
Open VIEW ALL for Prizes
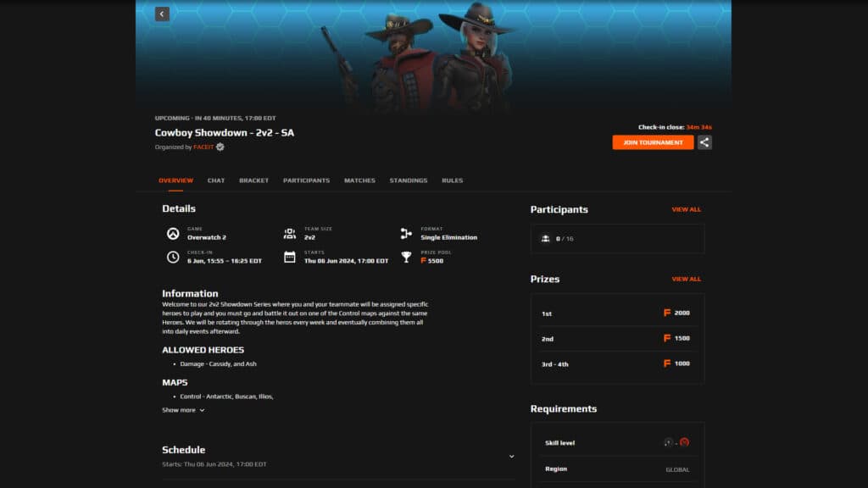click(x=685, y=279)
